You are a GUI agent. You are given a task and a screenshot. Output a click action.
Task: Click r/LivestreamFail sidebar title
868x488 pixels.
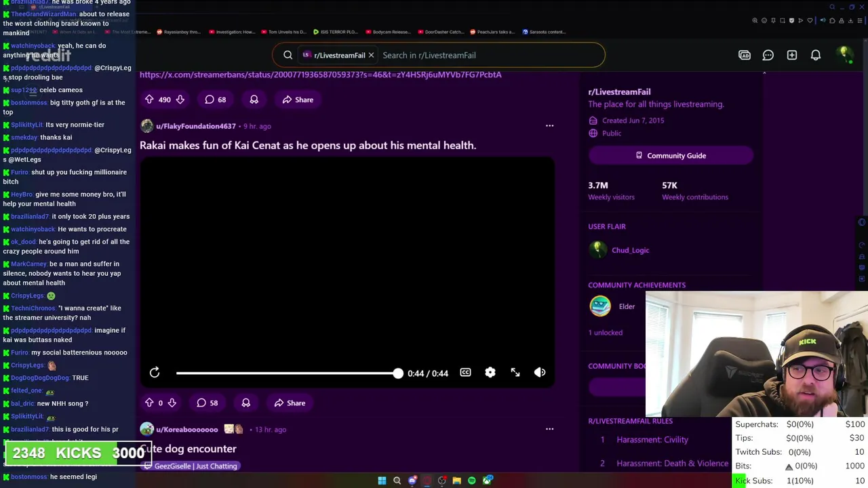(619, 91)
